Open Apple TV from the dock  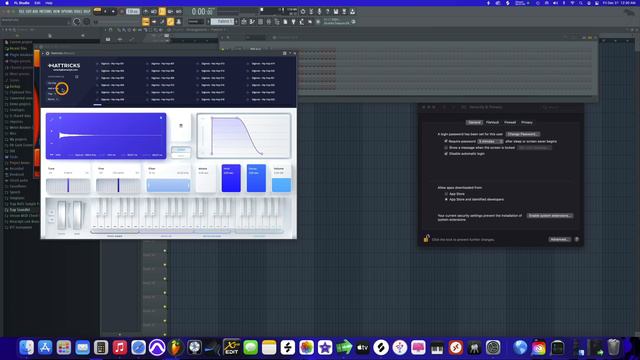pyautogui.click(x=362, y=348)
